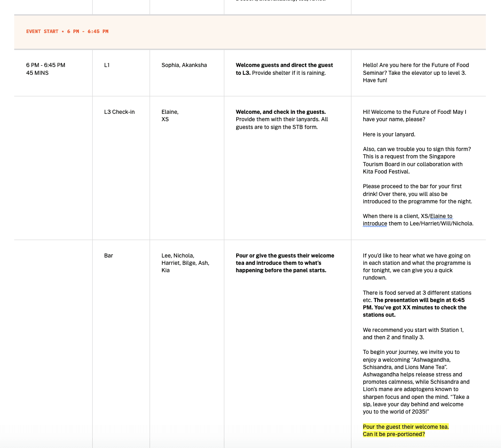Viewport: 501px width, 448px height.
Task: Click bold 'PM. You've got XX minutes to check the'
Action: click(414, 307)
